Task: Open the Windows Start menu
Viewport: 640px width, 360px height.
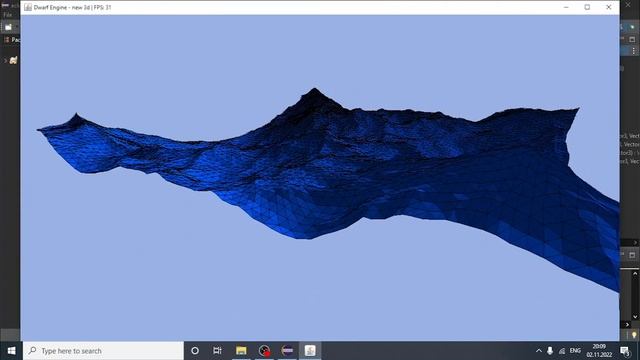Action: tap(11, 351)
